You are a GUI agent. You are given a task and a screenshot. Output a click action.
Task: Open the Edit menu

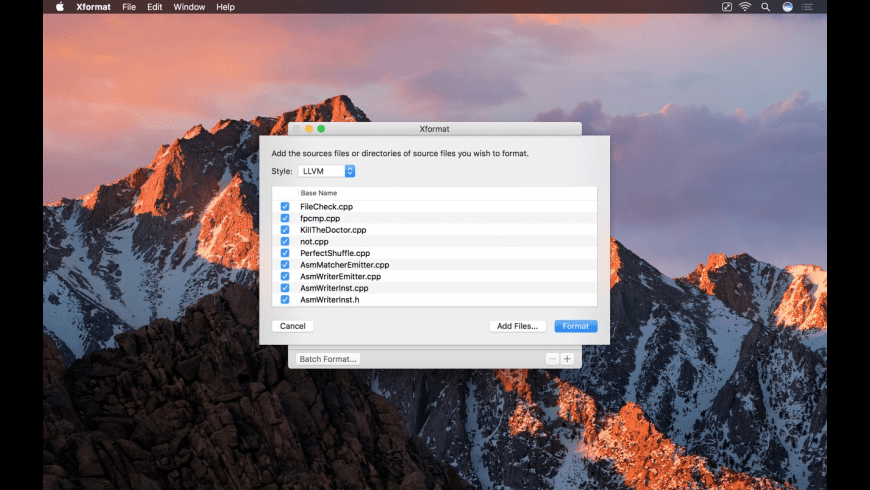[x=154, y=7]
